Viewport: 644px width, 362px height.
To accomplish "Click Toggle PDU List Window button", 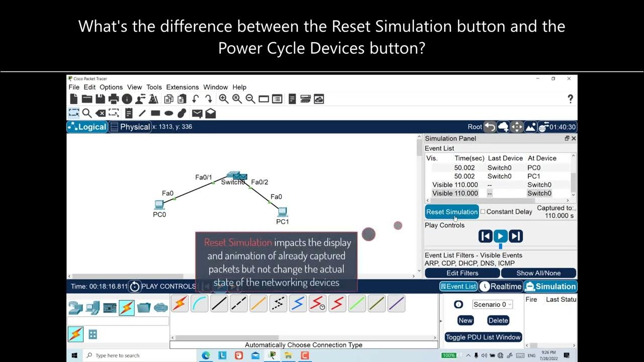I will (483, 337).
